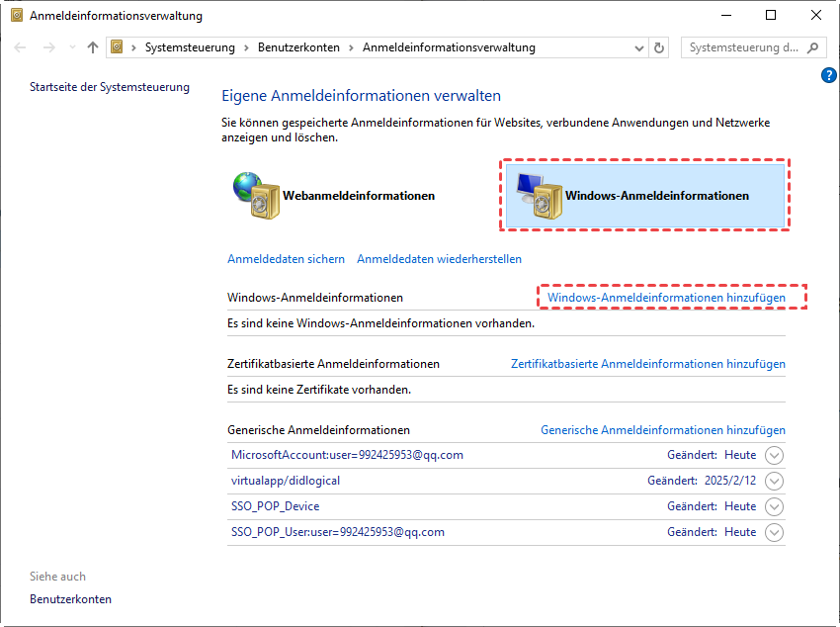The width and height of the screenshot is (840, 627).
Task: Open the address bar history dropdown
Action: 635,47
